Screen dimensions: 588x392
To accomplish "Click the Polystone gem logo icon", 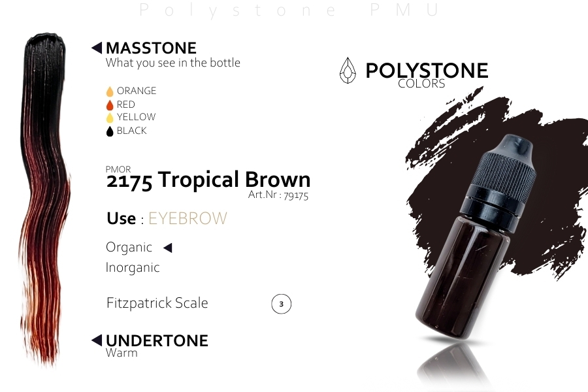I will click(348, 70).
